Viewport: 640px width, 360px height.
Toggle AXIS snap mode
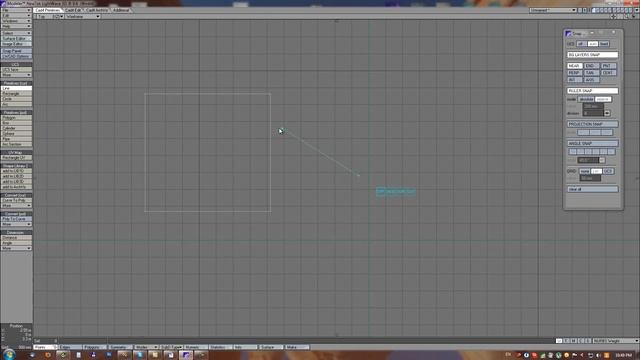pyautogui.click(x=591, y=80)
